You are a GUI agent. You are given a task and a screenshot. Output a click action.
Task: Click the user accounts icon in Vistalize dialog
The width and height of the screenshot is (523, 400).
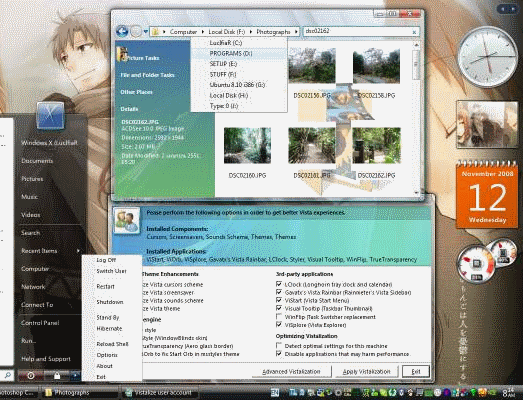[127, 221]
